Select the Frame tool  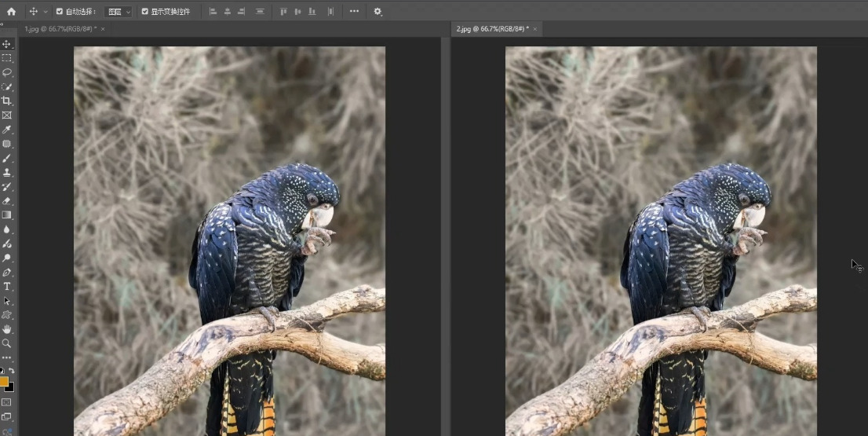pos(6,115)
